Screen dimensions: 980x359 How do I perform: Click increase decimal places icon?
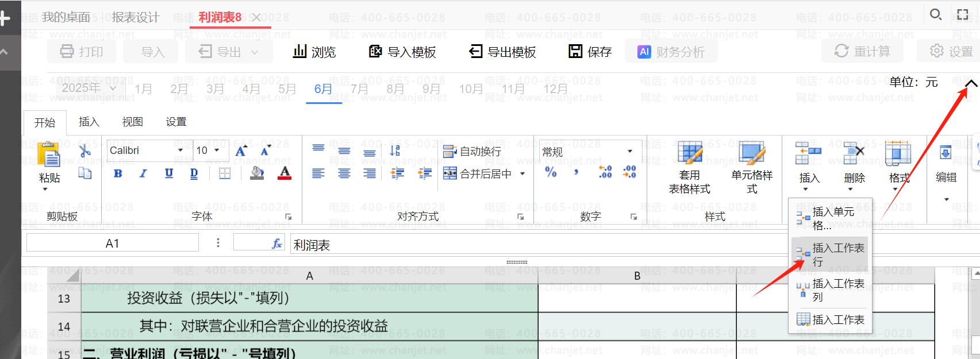point(605,172)
